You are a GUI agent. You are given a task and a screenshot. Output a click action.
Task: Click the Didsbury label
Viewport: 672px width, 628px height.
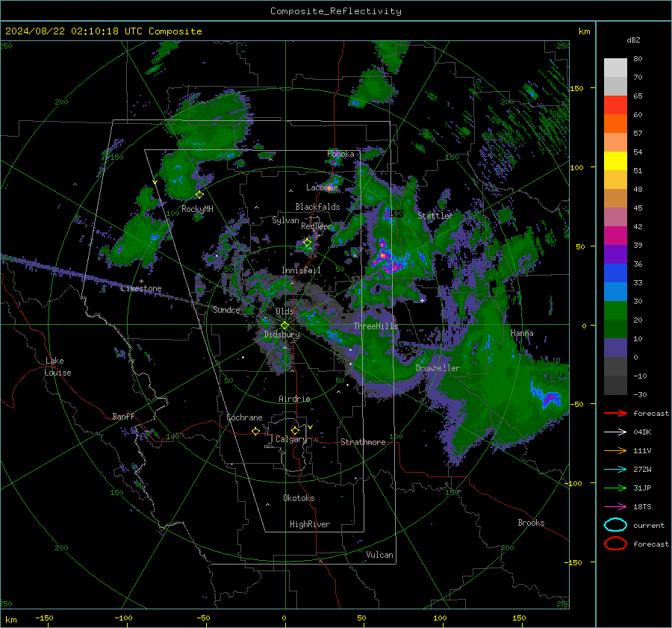[281, 335]
